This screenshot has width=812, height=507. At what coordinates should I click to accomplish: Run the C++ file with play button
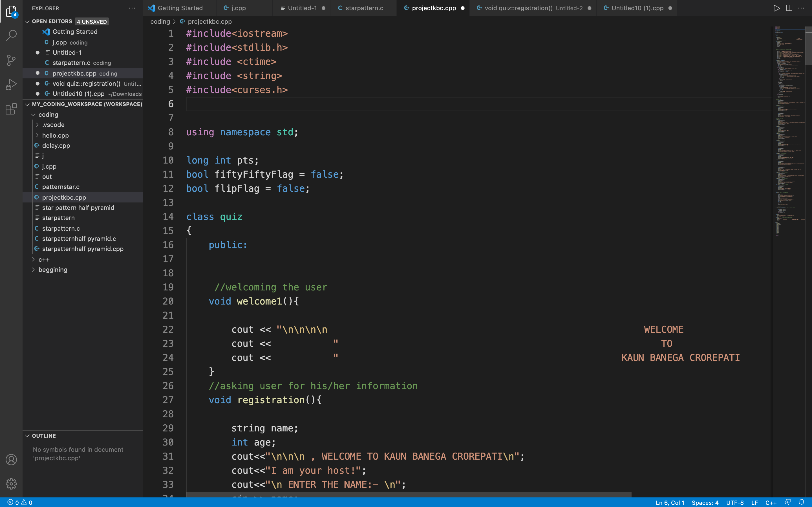click(x=776, y=8)
